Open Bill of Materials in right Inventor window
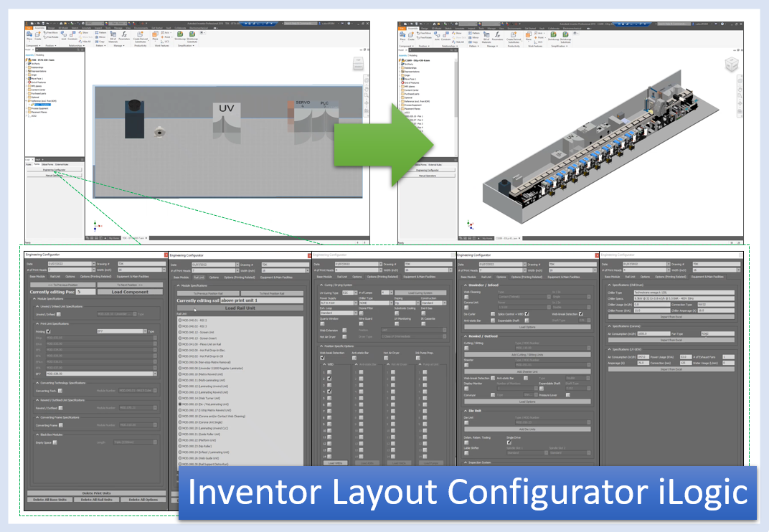The height and width of the screenshot is (532, 769). (x=486, y=37)
